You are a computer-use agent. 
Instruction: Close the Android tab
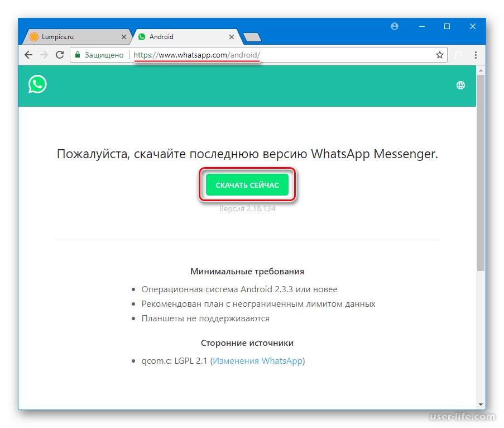tap(232, 37)
